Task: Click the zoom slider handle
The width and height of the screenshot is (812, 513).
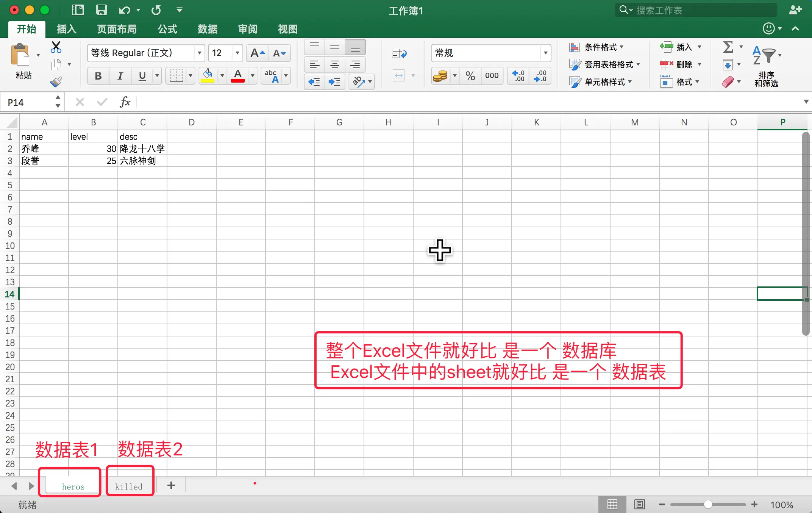Action: tap(708, 504)
